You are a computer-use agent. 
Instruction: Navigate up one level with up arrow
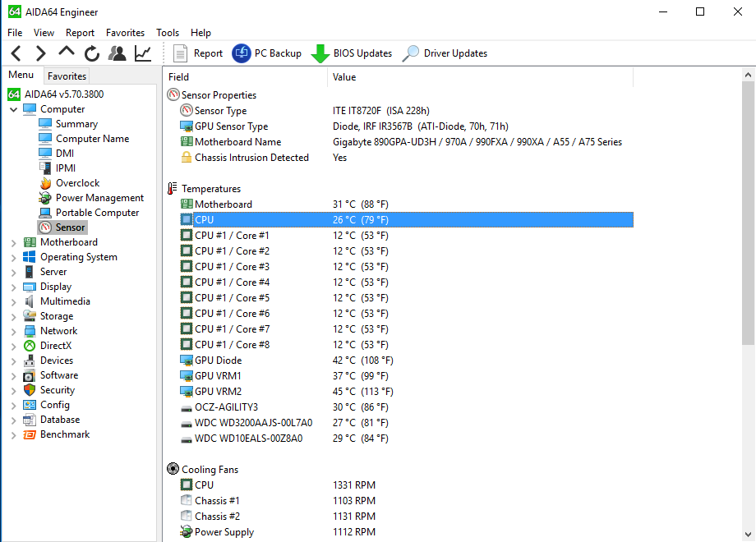67,52
